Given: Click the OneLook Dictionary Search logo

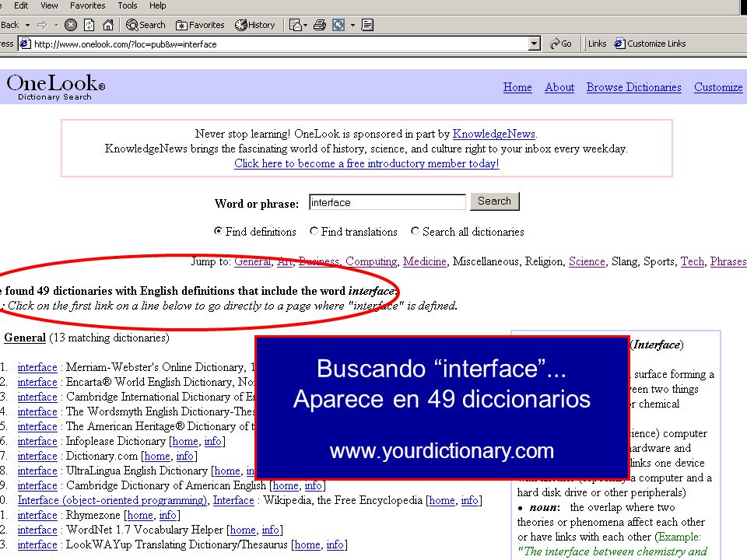Looking at the screenshot, I should pyautogui.click(x=56, y=87).
